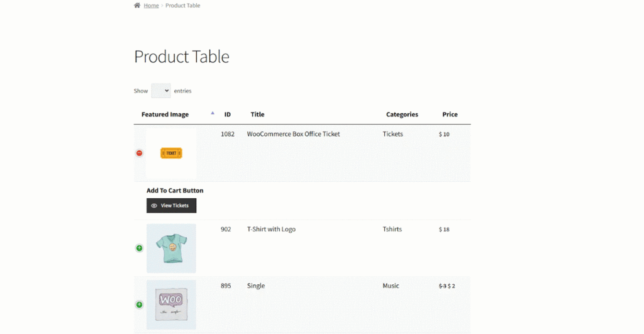This screenshot has height=334, width=644.
Task: Open the Woo Single album thumbnail
Action: click(x=171, y=305)
